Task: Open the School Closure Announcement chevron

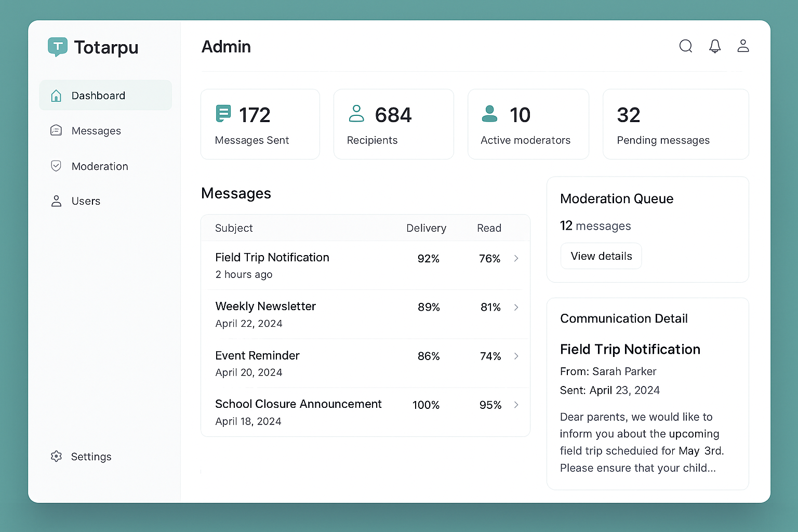Action: click(516, 405)
